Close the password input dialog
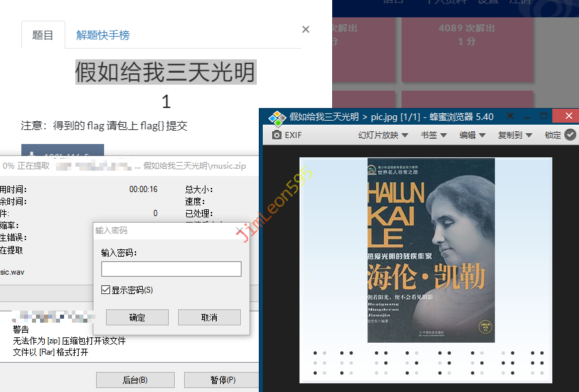579x392 pixels. (240, 231)
